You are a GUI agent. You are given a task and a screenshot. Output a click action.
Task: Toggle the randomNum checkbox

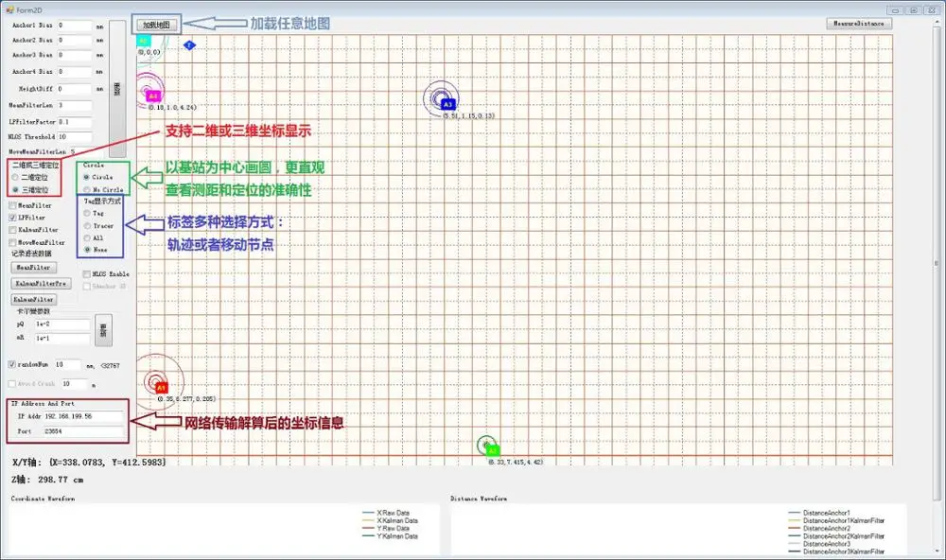click(x=12, y=364)
